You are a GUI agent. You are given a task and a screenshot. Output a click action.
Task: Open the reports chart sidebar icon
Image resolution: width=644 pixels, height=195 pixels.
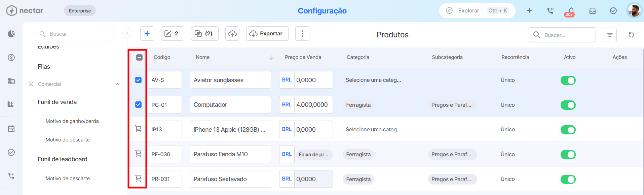click(x=11, y=104)
